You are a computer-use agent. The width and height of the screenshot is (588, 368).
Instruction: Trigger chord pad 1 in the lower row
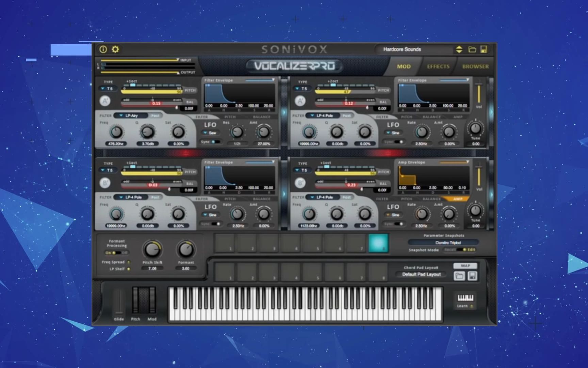click(x=225, y=272)
